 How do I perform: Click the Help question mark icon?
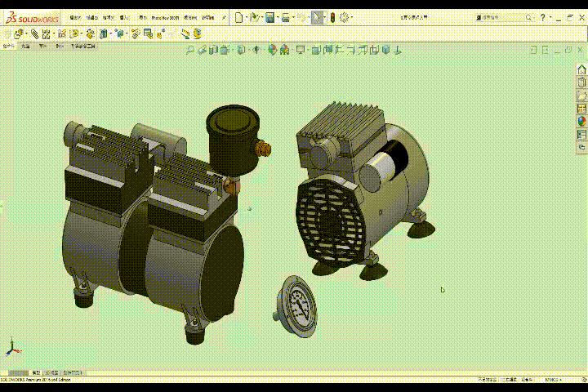[x=543, y=17]
